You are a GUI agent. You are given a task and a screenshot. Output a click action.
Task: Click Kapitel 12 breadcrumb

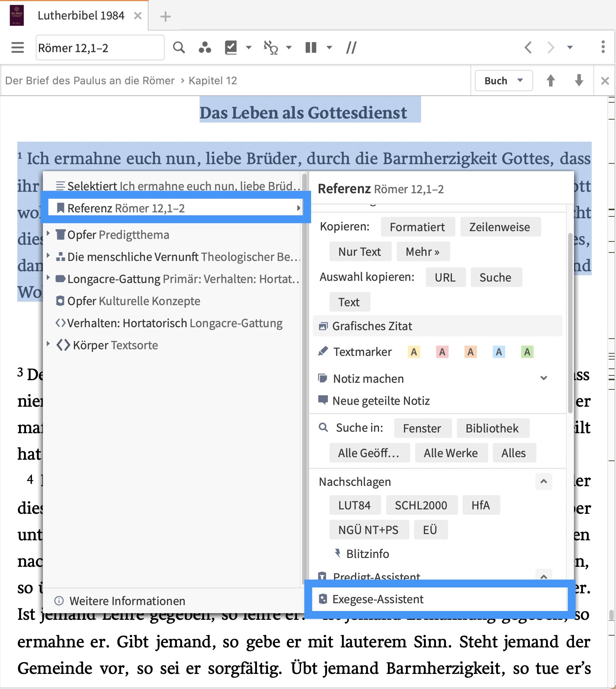click(213, 81)
